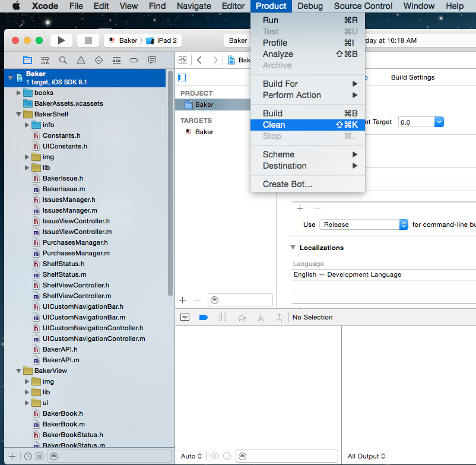Open the Find navigator magnifier icon

tap(63, 60)
